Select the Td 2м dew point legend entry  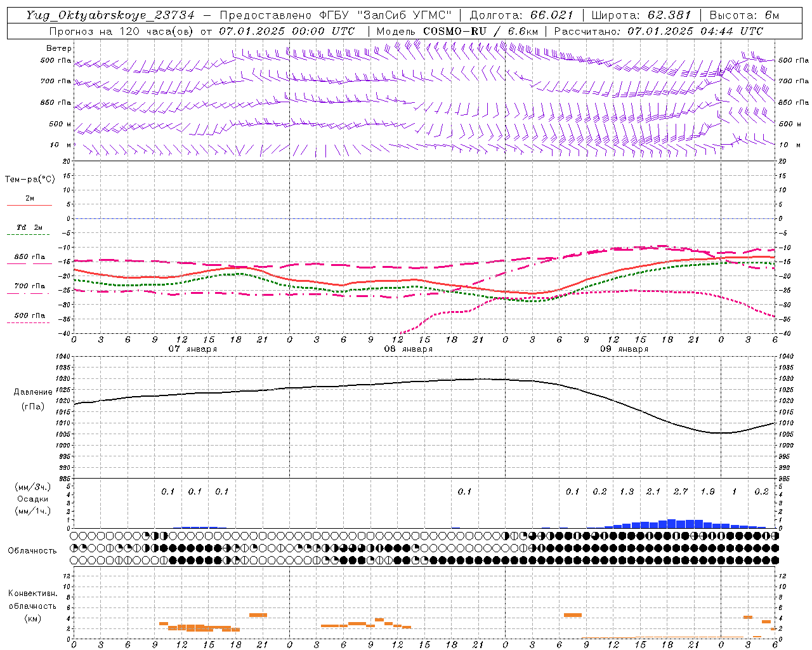30,227
